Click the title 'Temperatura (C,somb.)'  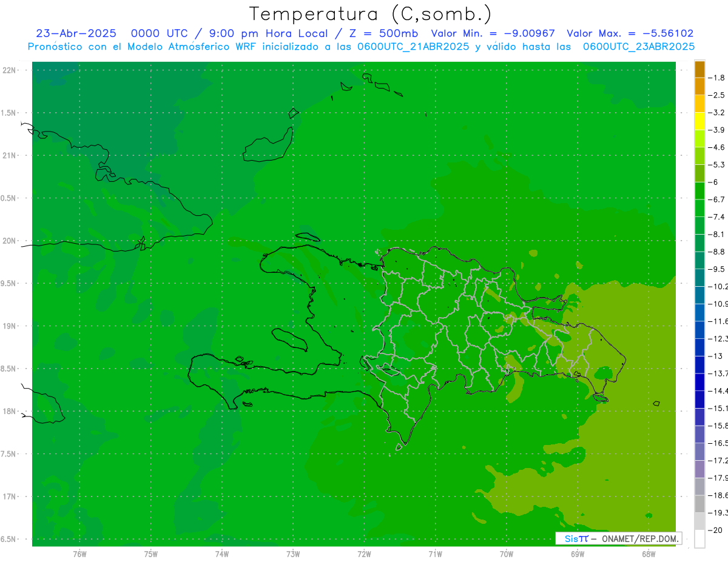pyautogui.click(x=370, y=14)
